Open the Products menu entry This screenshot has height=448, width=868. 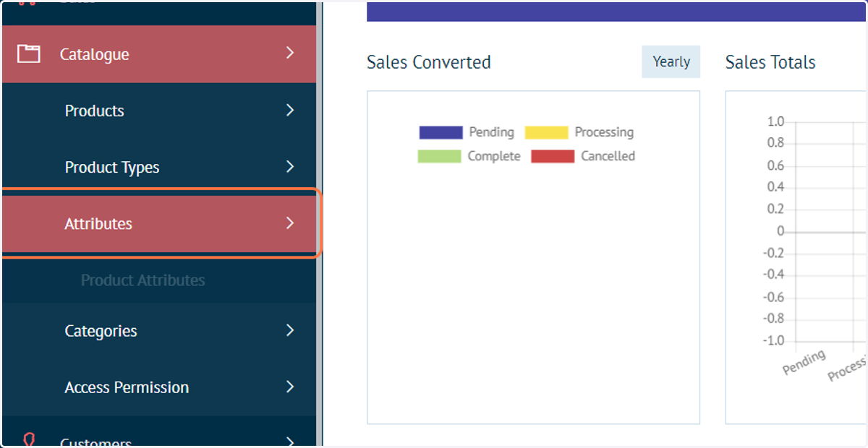click(159, 111)
